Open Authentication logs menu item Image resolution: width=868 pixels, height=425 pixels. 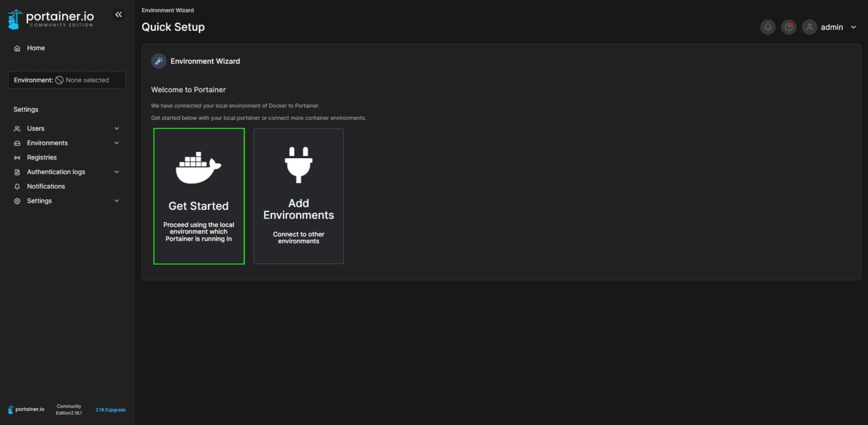coord(56,172)
